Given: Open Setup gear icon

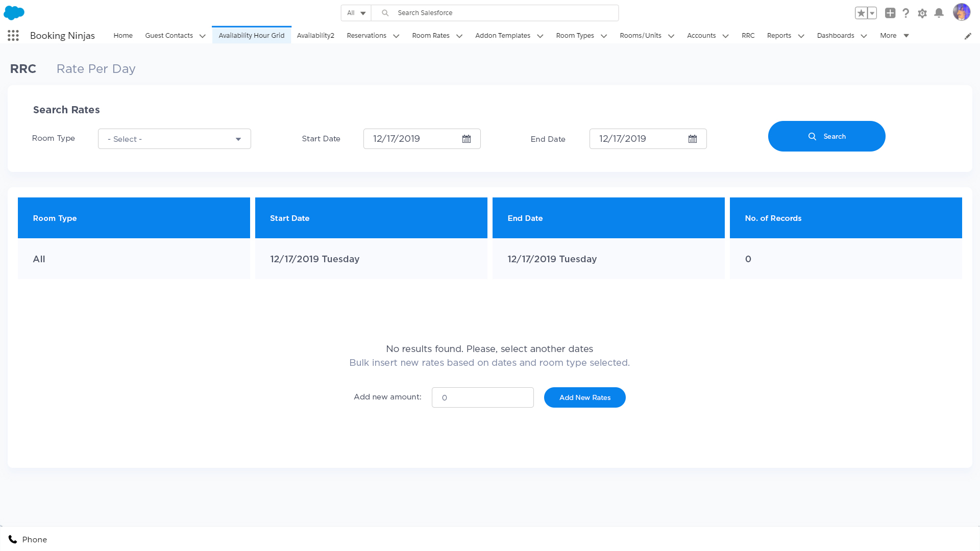Looking at the screenshot, I should coord(922,13).
